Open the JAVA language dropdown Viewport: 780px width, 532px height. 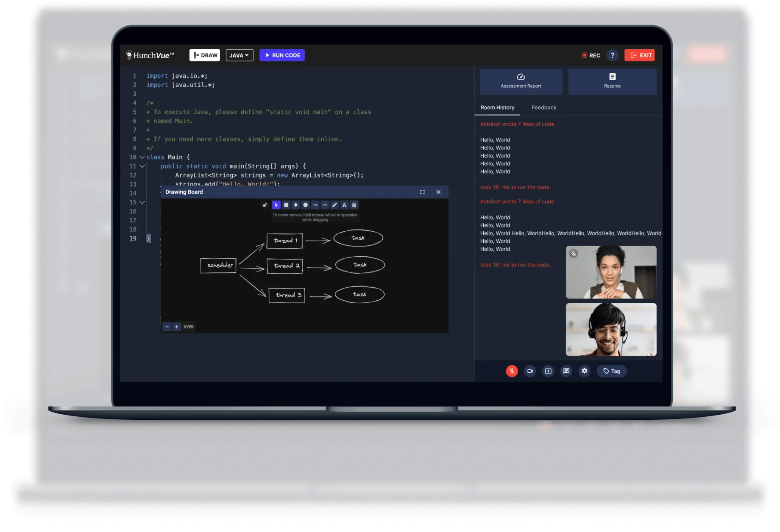click(x=239, y=55)
